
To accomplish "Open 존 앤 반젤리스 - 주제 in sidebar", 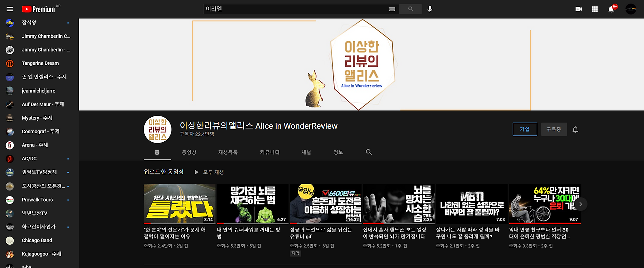I will (x=38, y=77).
